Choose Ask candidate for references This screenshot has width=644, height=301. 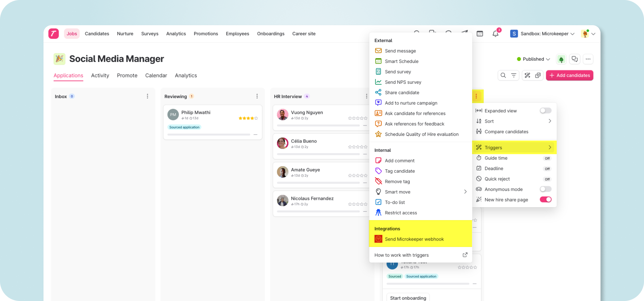coord(421,113)
